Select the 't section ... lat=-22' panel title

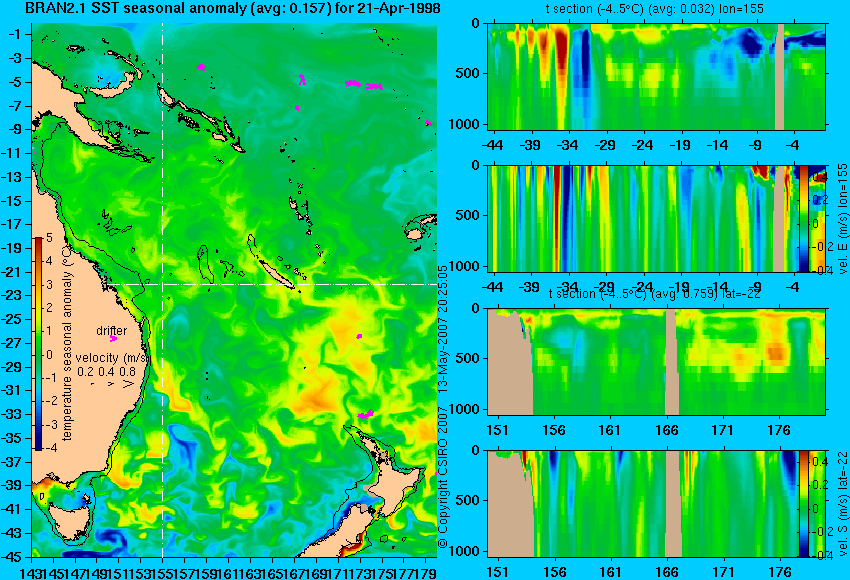(655, 293)
